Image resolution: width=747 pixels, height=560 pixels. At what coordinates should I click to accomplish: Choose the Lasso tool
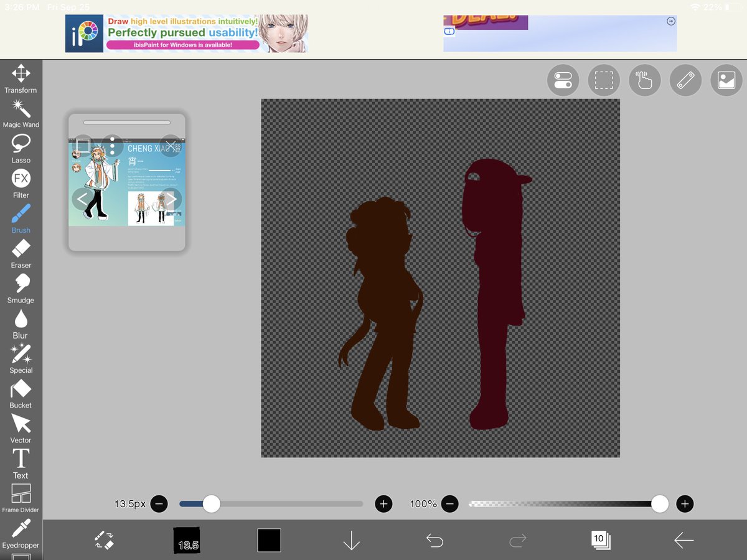(x=21, y=149)
